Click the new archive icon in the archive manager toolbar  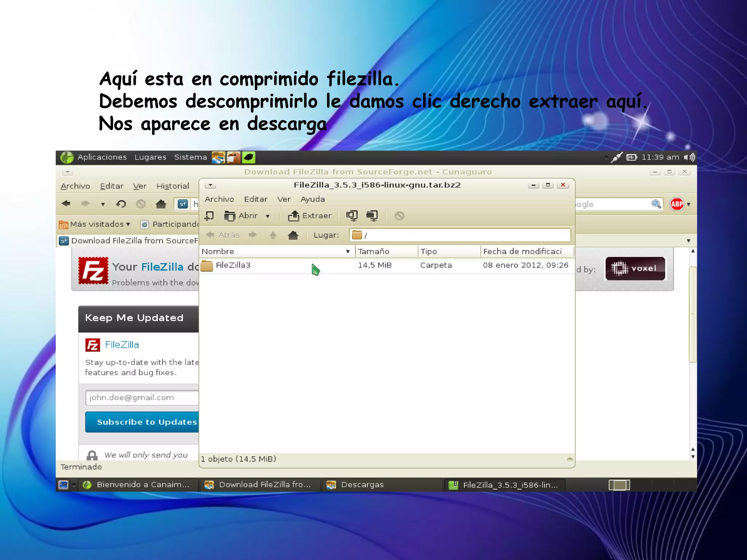coord(209,216)
